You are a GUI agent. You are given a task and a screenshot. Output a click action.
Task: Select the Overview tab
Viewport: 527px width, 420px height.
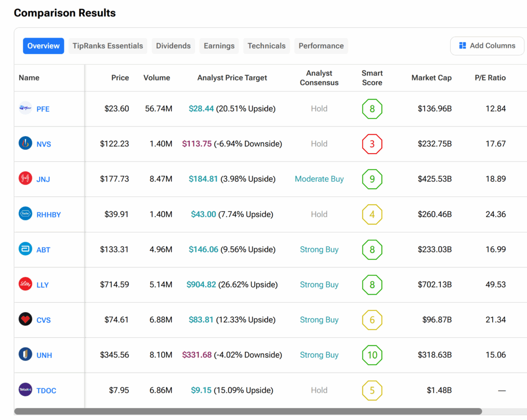[43, 46]
